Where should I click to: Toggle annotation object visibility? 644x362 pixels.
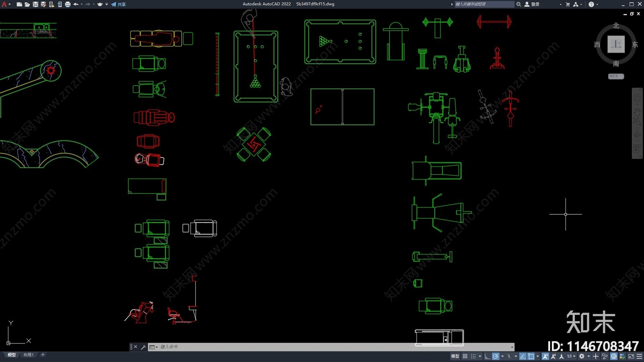pos(545,356)
